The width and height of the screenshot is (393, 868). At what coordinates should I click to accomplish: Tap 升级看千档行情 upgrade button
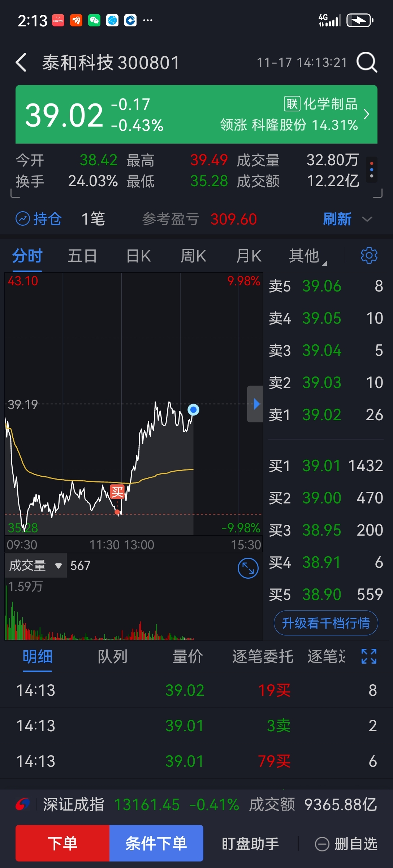point(326,623)
